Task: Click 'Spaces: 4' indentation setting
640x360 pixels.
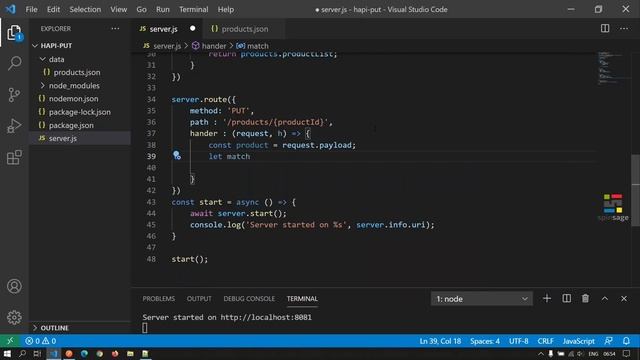Action: [484, 341]
